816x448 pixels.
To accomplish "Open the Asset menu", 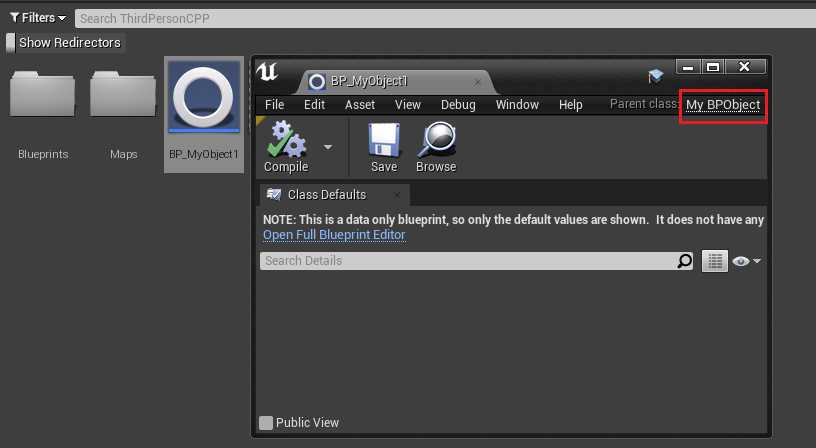I will coord(360,105).
